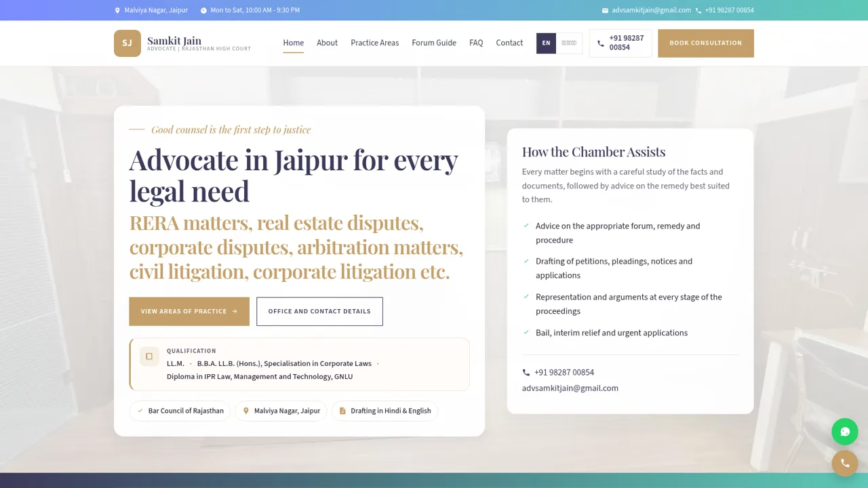Click top bar phone number +91 98287 00854

tap(729, 10)
